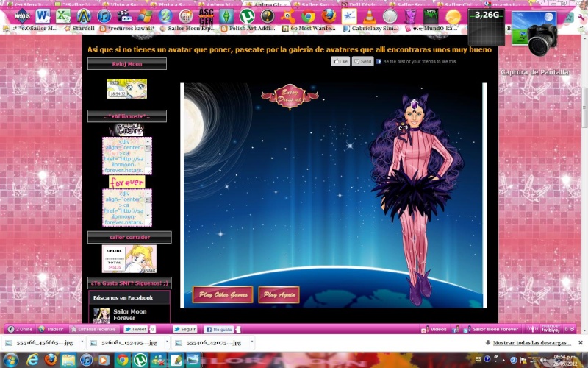Viewport: 588px width, 368px height.
Task: Open the movie clapperboard dock icon
Action: click(x=124, y=16)
